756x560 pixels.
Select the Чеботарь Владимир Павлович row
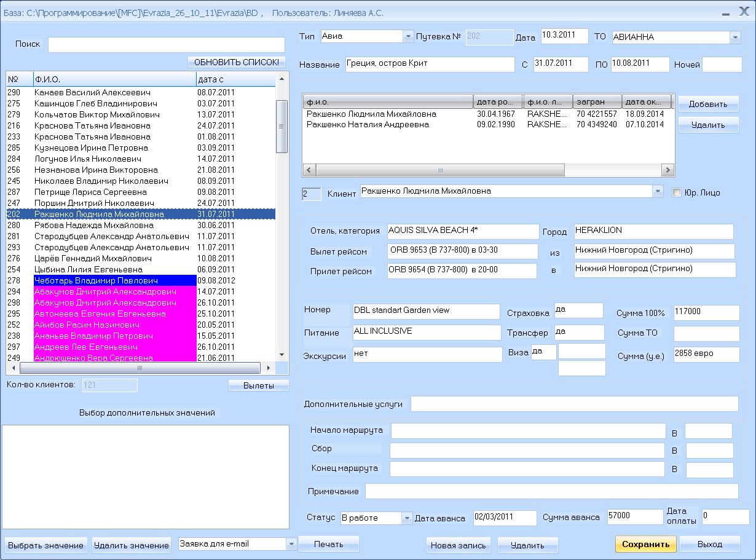click(111, 281)
